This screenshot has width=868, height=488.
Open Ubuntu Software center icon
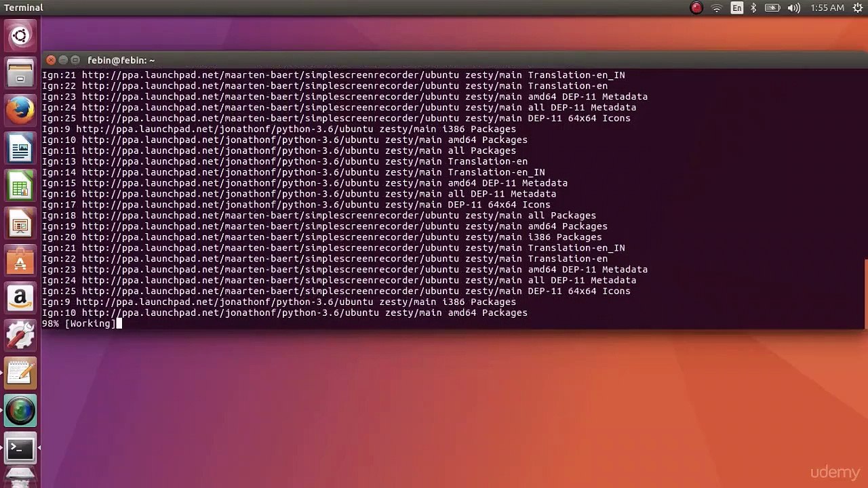[x=20, y=261]
